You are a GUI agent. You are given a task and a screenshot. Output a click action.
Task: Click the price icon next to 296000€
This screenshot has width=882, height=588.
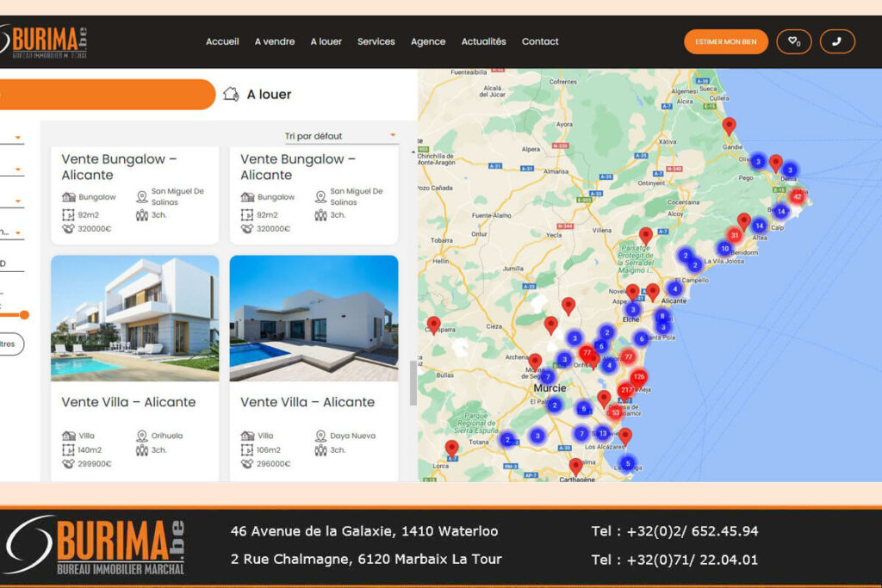click(247, 464)
